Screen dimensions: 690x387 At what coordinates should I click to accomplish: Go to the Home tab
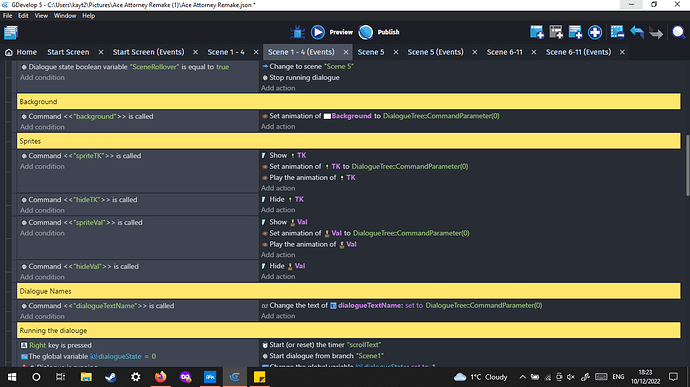pos(21,52)
